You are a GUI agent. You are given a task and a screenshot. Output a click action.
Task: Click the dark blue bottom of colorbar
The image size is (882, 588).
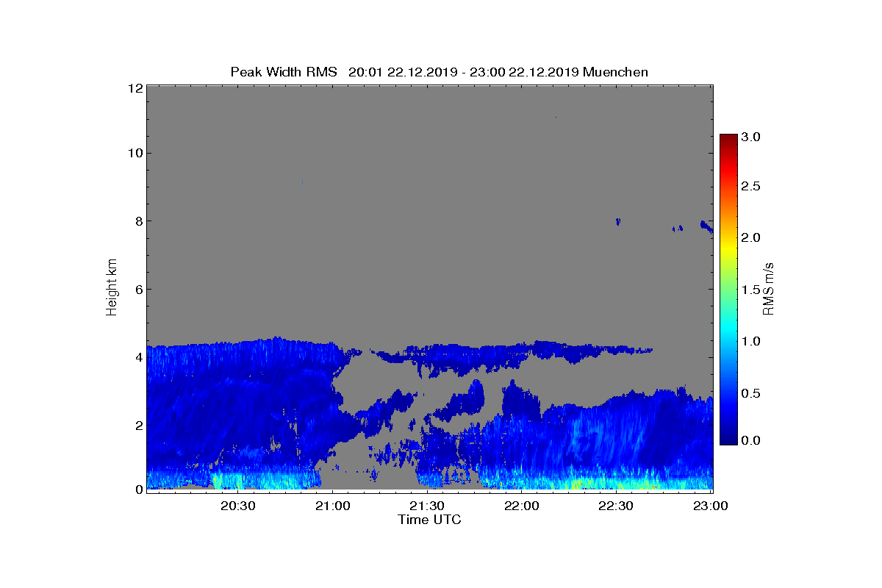point(728,440)
